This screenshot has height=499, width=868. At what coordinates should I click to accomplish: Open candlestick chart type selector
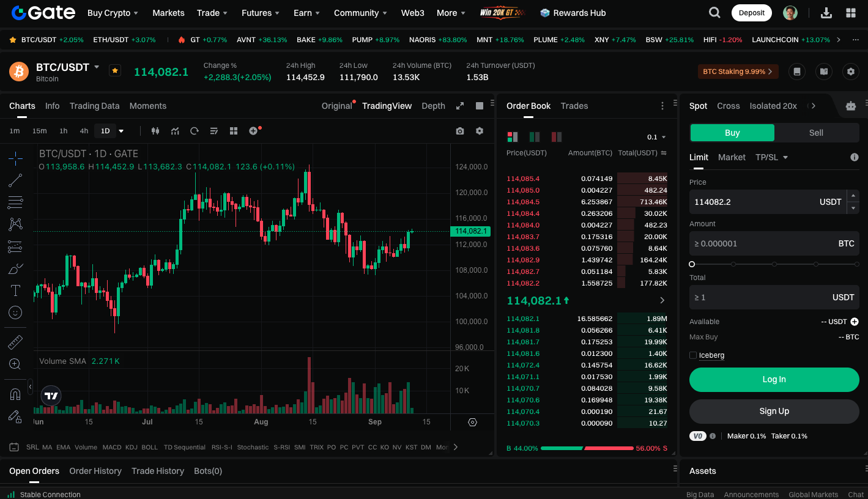[155, 131]
